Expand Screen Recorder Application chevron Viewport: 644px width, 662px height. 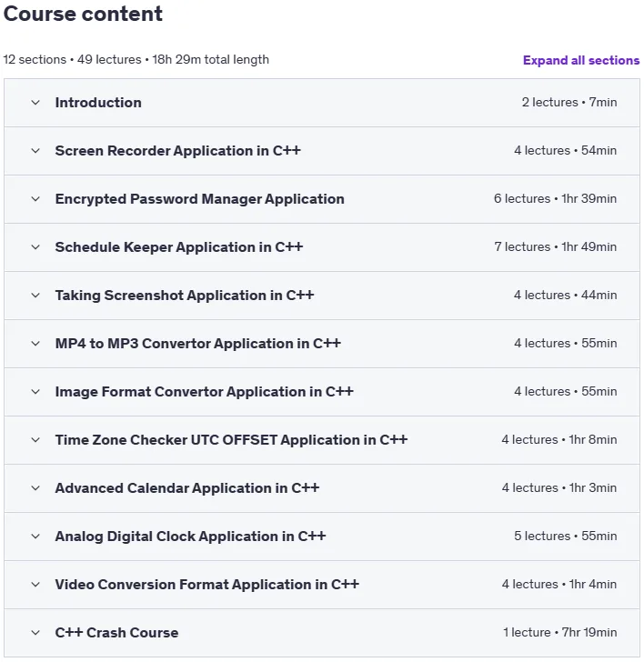[x=35, y=151]
